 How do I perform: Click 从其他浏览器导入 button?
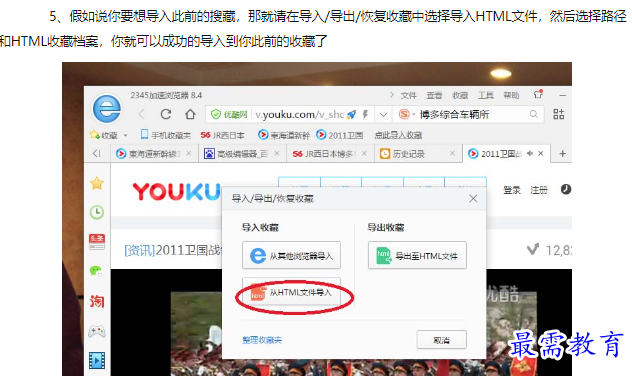[291, 256]
